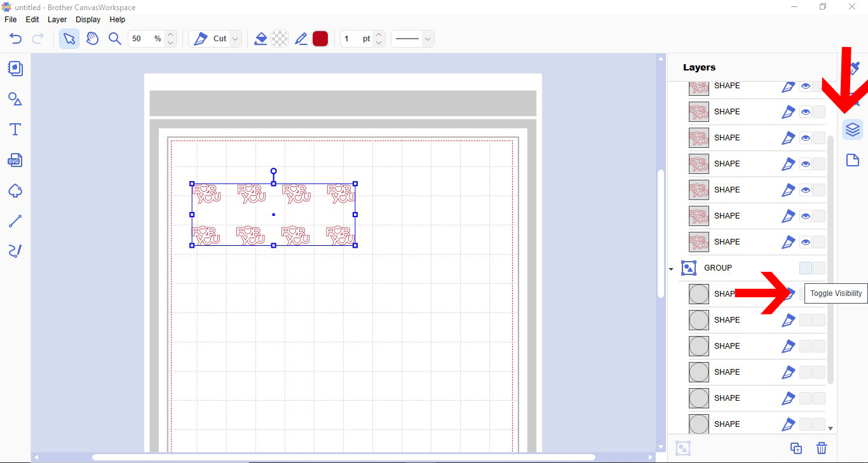
Task: Open the File menu
Action: pos(11,20)
